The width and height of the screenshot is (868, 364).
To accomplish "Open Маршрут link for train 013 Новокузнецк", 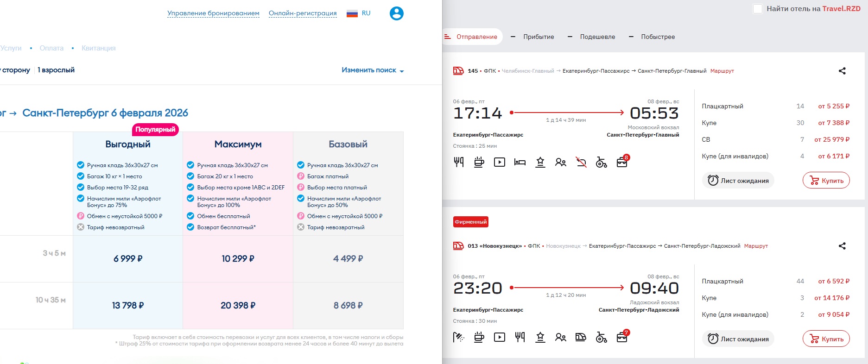I will click(x=756, y=246).
